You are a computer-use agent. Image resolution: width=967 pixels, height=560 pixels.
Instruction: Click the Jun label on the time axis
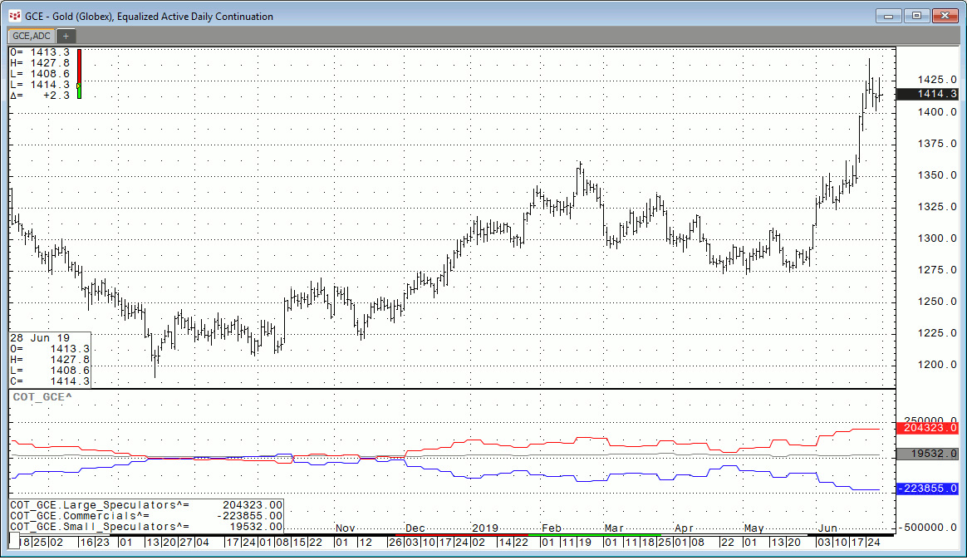coord(827,528)
